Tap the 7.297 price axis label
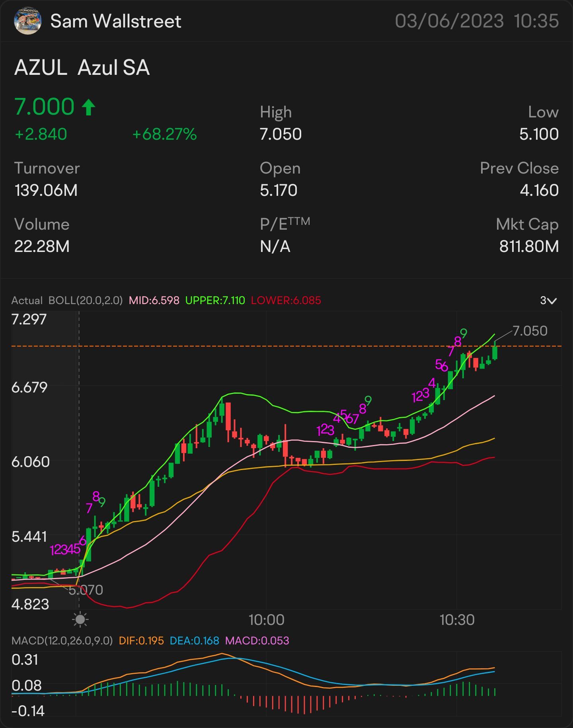573x728 pixels. 29,319
